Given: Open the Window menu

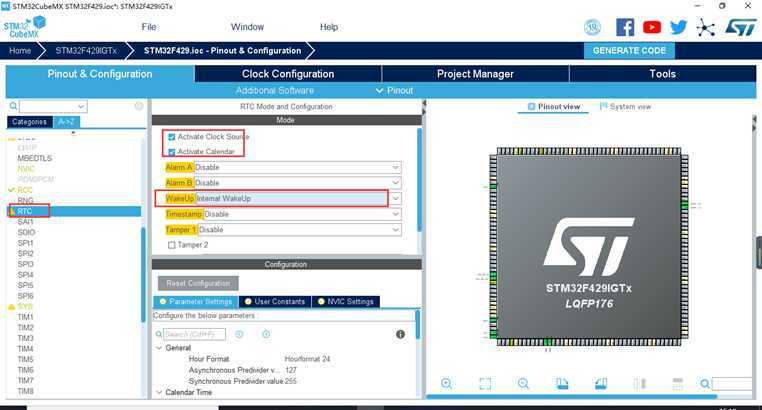Looking at the screenshot, I should tap(247, 27).
